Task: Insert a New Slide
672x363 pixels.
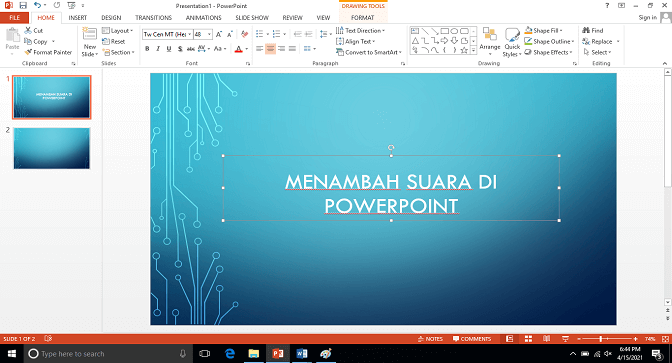Action: pyautogui.click(x=90, y=42)
